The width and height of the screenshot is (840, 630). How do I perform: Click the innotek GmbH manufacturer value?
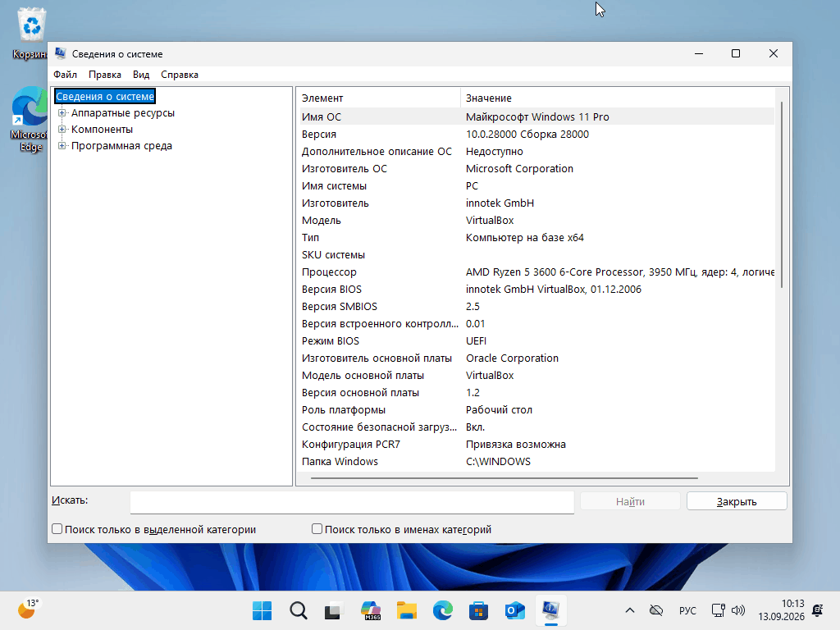point(500,203)
